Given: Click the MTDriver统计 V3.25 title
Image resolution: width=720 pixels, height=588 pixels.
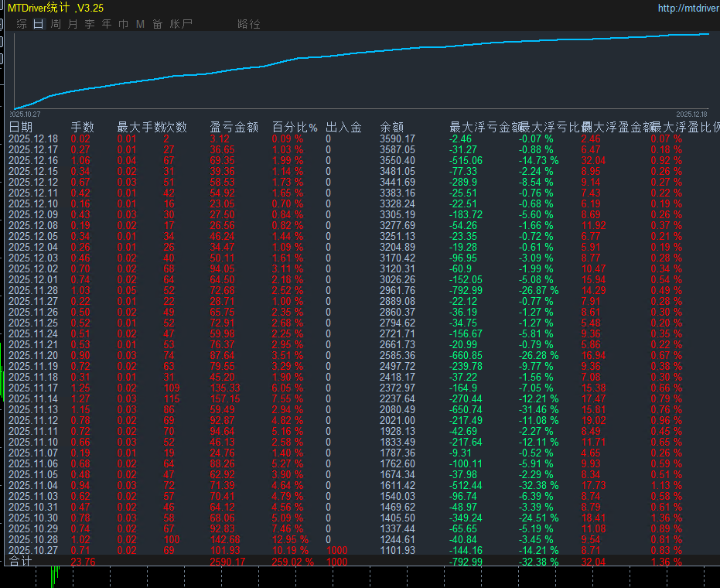Looking at the screenshot, I should point(56,8).
